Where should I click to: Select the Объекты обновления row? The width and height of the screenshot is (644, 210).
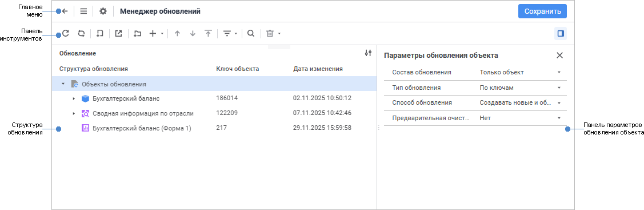click(214, 84)
